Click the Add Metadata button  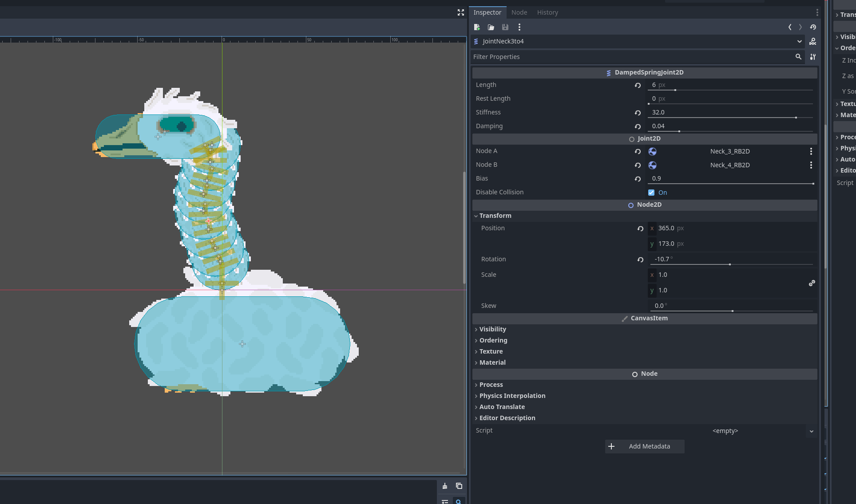coord(645,446)
